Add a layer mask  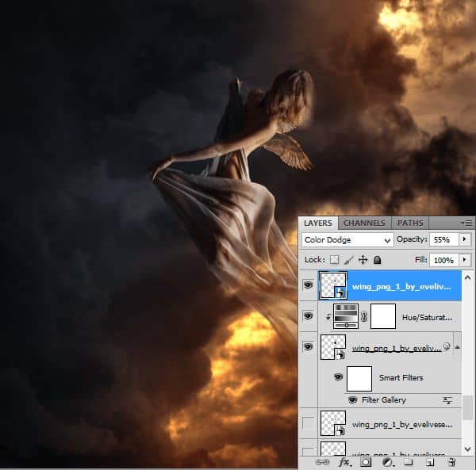(x=366, y=461)
